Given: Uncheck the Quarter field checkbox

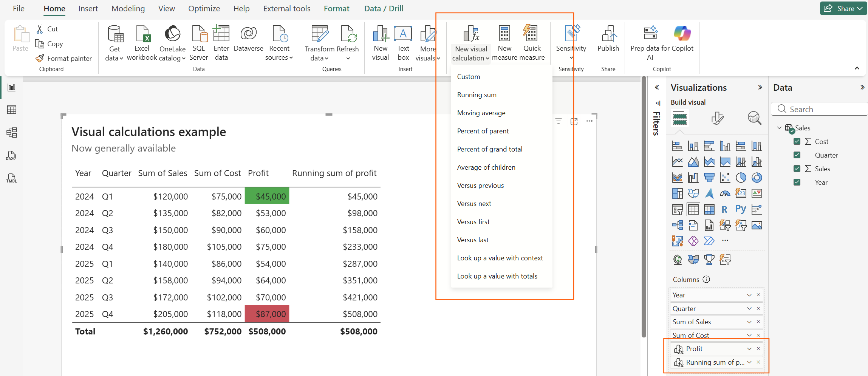Looking at the screenshot, I should click(x=797, y=155).
